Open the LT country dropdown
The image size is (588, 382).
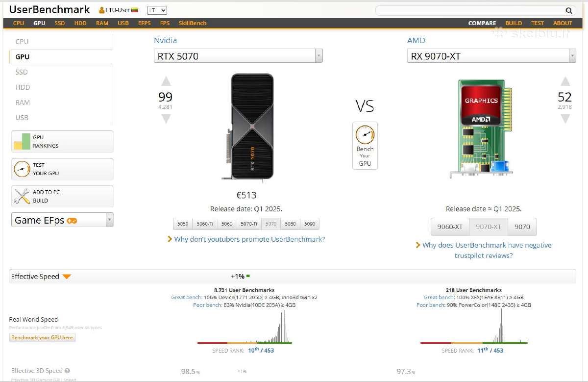pos(157,10)
